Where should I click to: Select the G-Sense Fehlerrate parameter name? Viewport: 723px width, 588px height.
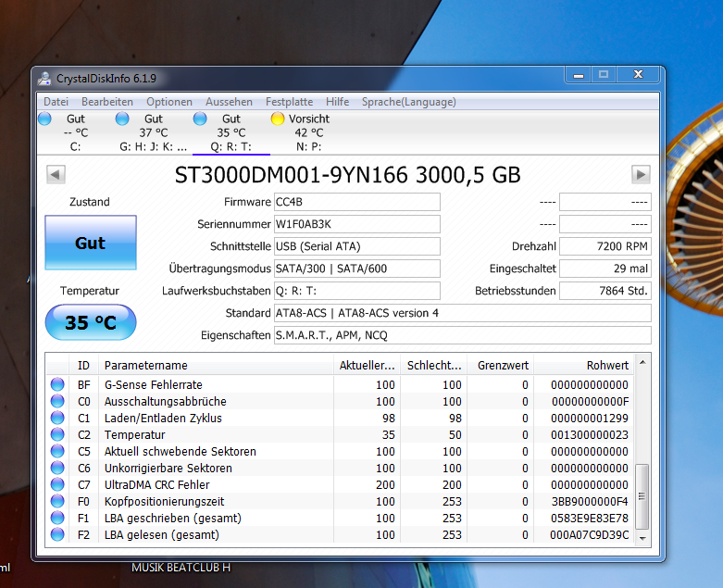coord(153,384)
